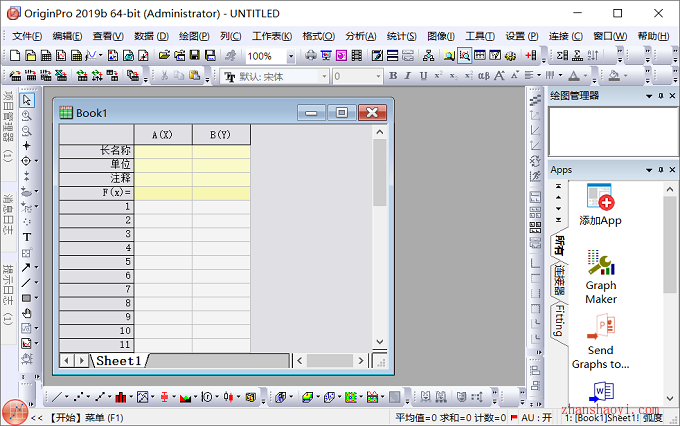Select the Zoom In magnifier tool
The height and width of the screenshot is (426, 680).
(x=26, y=115)
